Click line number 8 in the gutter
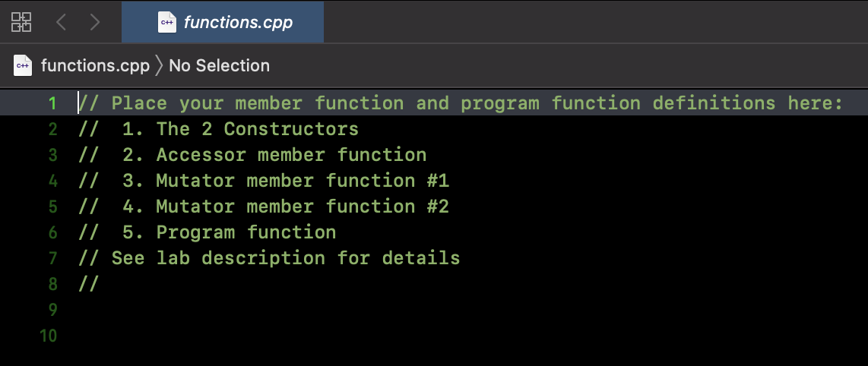The image size is (868, 366). (52, 284)
